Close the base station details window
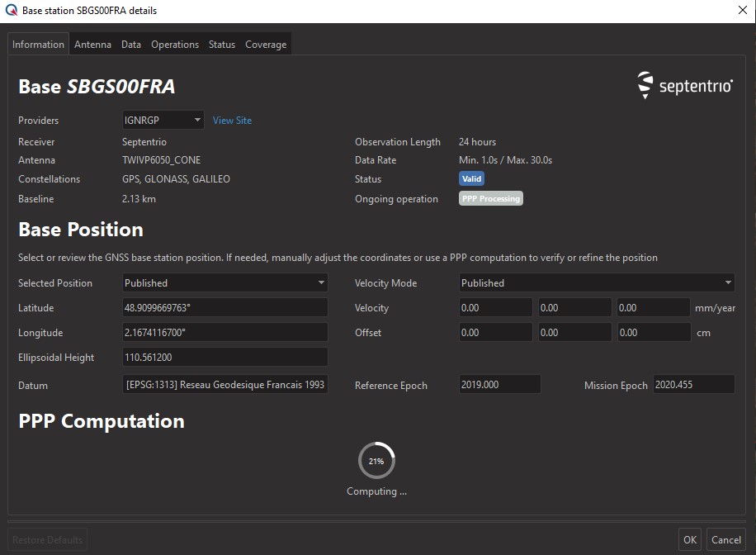 coord(741,11)
